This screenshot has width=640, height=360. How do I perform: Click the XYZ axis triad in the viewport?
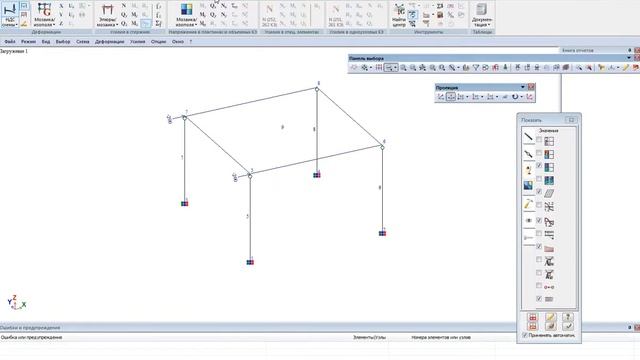pos(16,302)
